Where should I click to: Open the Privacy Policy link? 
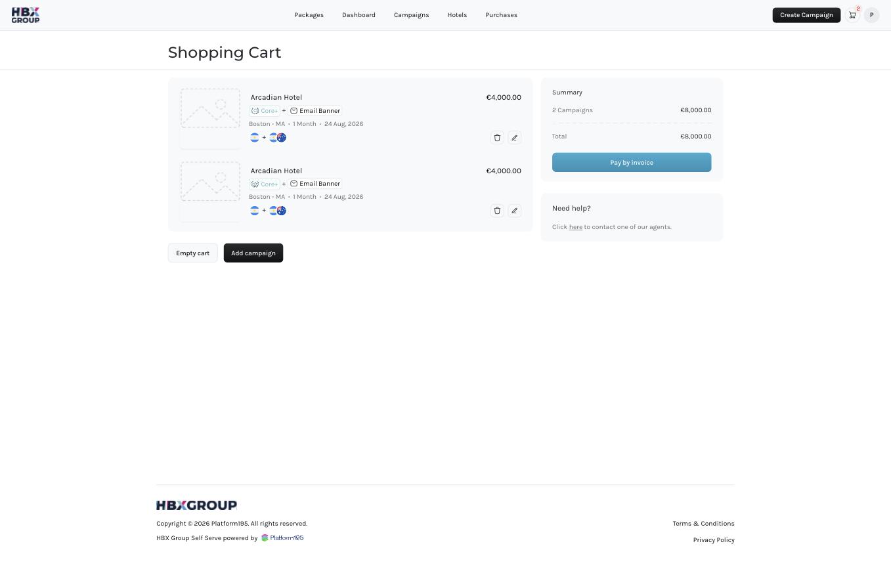714,540
